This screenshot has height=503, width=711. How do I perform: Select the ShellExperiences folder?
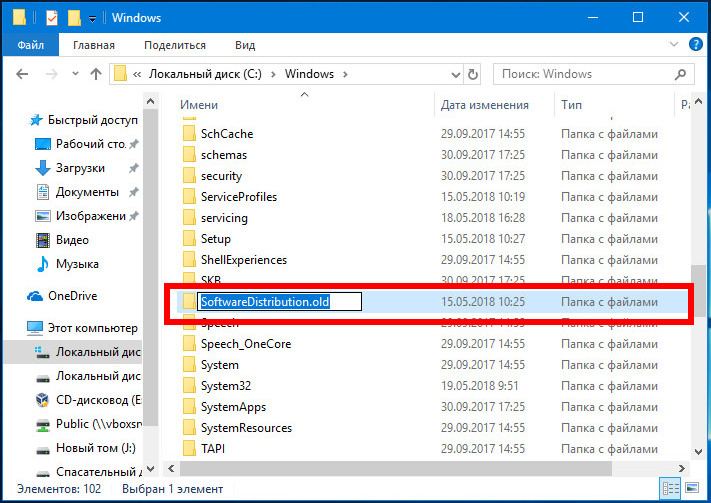click(244, 260)
